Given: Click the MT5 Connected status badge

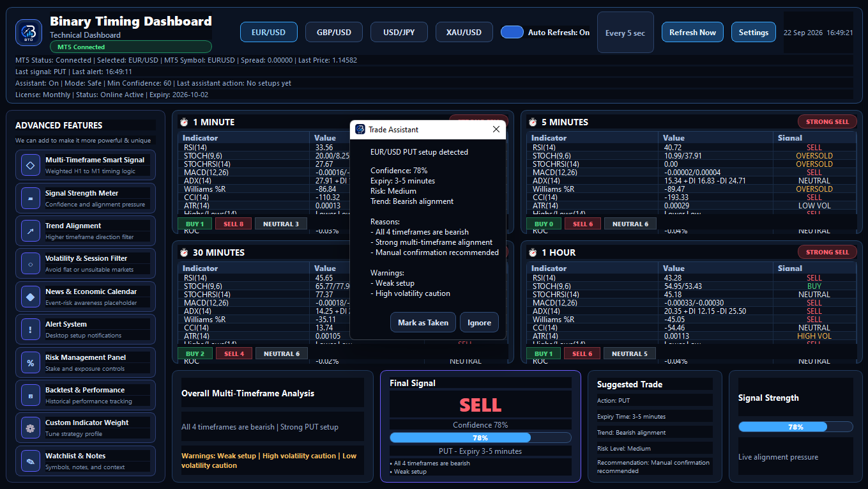Looking at the screenshot, I should pyautogui.click(x=131, y=47).
